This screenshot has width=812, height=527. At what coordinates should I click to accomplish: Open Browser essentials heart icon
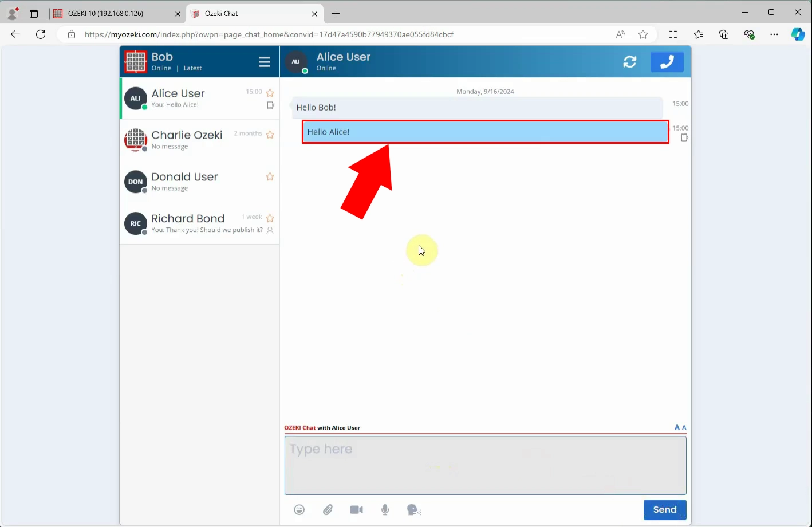749,34
